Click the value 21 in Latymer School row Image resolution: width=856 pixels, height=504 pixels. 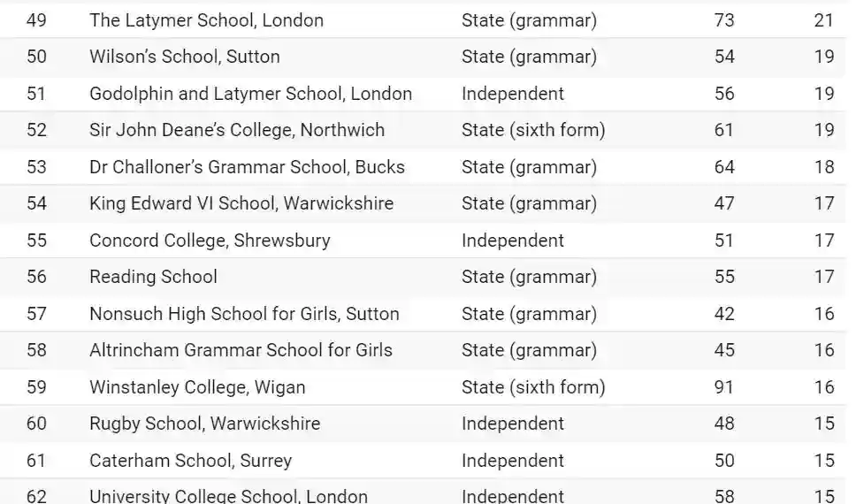pos(824,19)
